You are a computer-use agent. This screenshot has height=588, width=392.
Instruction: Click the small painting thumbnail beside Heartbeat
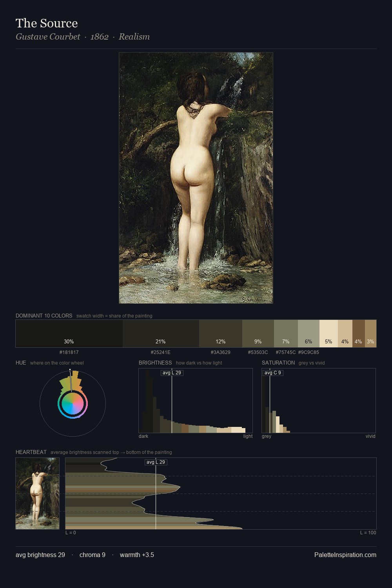(x=38, y=494)
